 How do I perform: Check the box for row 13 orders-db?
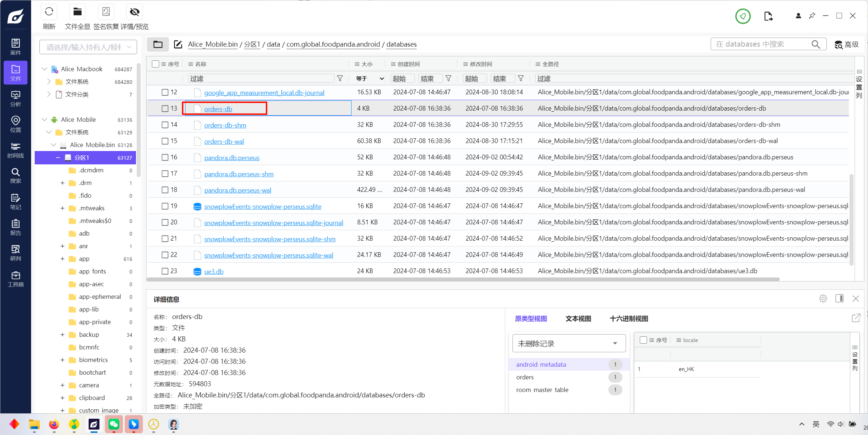click(165, 108)
